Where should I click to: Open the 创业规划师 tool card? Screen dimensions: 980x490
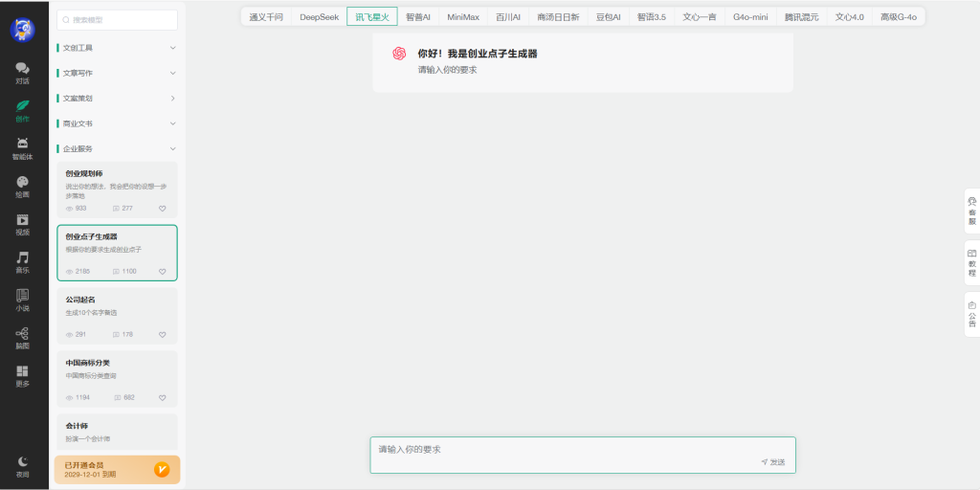(117, 190)
